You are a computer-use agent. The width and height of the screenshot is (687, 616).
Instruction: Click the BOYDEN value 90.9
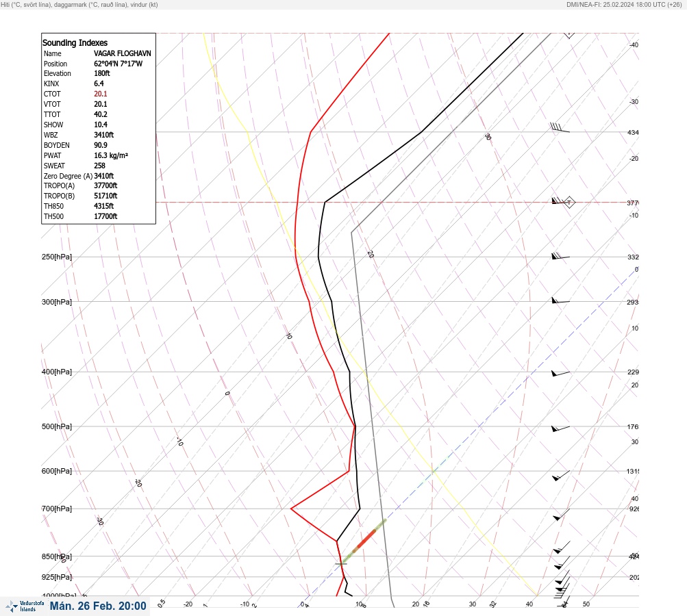[x=100, y=145]
